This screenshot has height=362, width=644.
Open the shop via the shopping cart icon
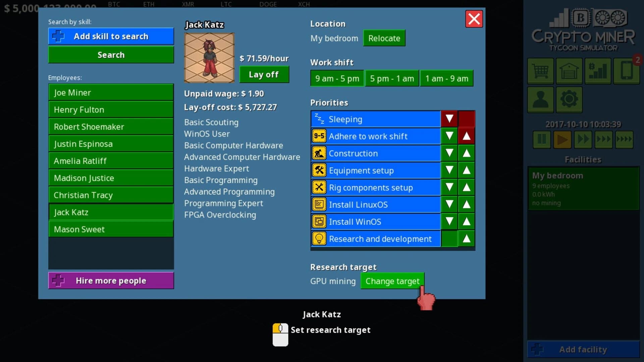540,71
